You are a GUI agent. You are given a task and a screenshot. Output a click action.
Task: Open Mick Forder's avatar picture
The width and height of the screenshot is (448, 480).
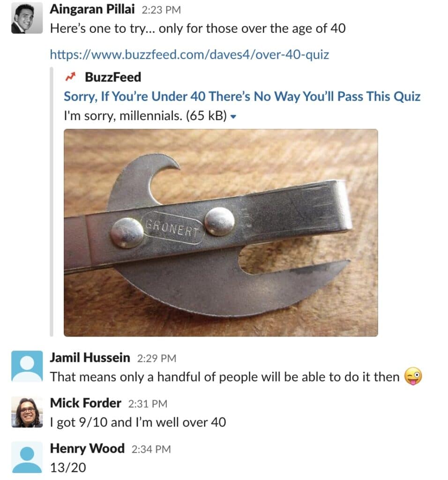tap(27, 412)
